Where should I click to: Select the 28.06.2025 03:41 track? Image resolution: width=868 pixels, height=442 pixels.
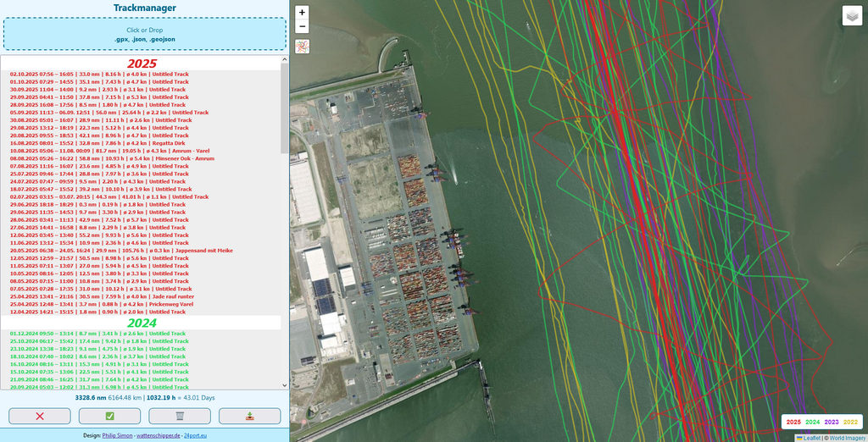tap(142, 220)
